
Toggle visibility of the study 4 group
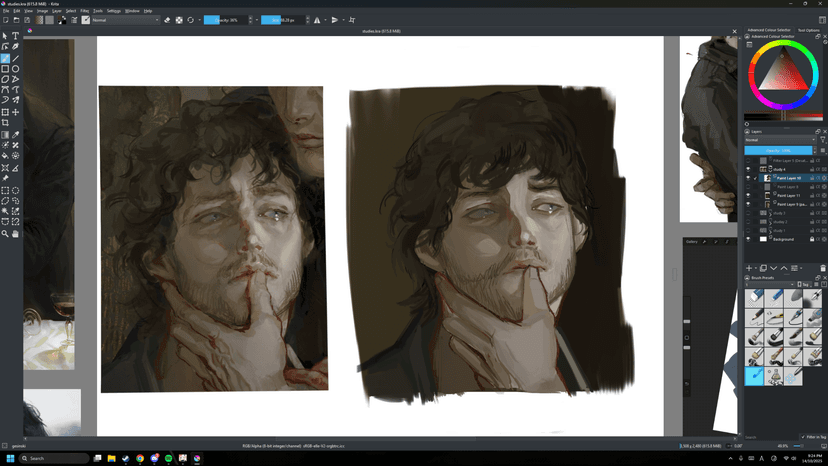pos(748,169)
